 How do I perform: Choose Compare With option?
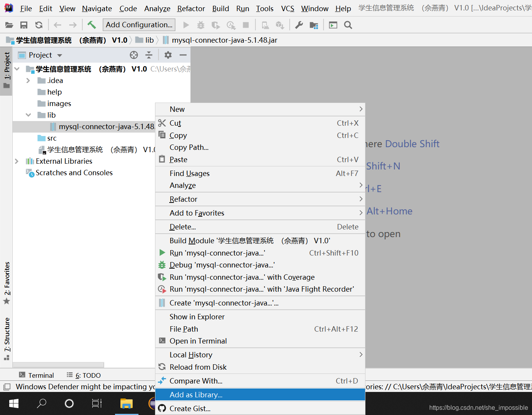pyautogui.click(x=260, y=381)
